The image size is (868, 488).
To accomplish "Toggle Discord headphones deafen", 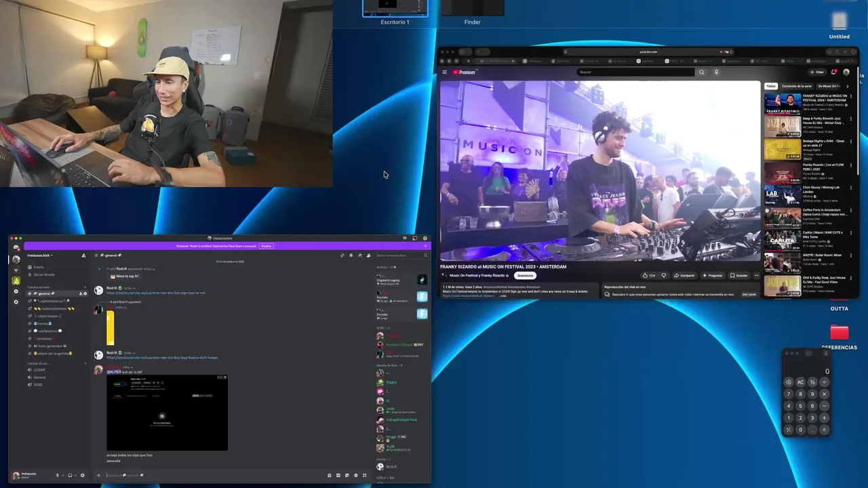I will (x=70, y=475).
